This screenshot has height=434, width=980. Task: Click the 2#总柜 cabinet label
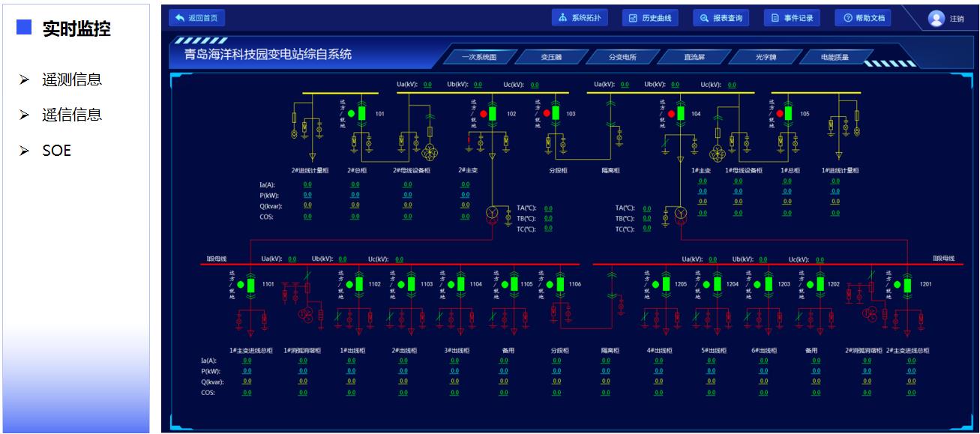click(356, 170)
